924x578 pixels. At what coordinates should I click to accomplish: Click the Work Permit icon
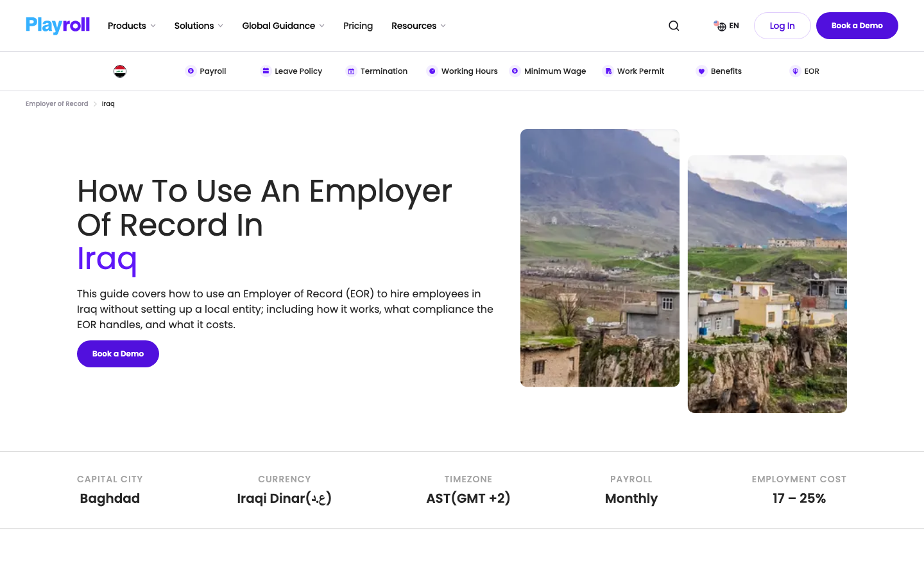tap(608, 71)
